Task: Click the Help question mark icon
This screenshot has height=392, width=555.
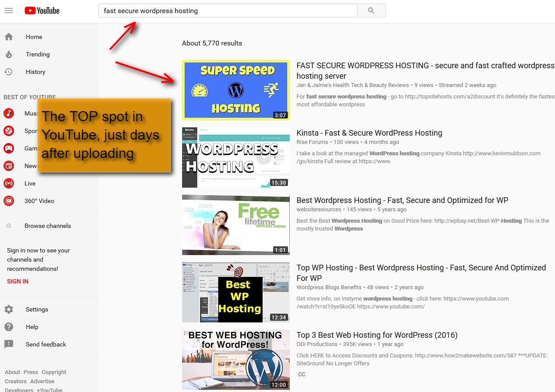Action: click(9, 327)
